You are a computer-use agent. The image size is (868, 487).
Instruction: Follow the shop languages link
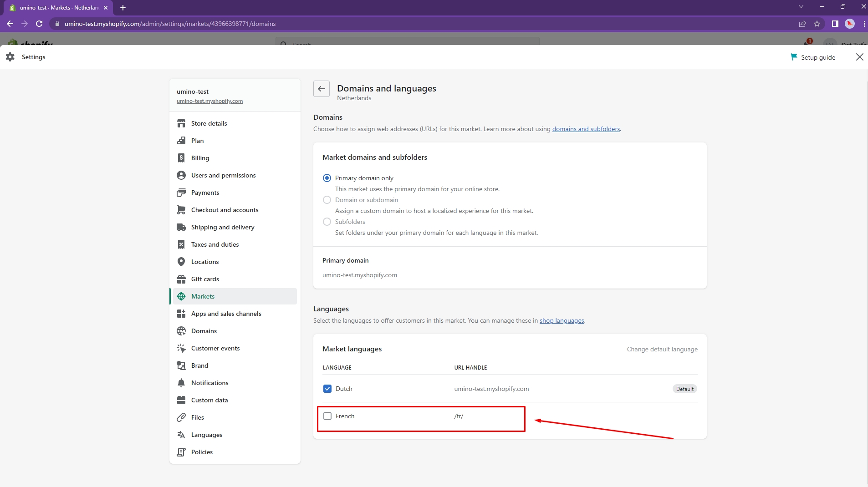[562, 320]
